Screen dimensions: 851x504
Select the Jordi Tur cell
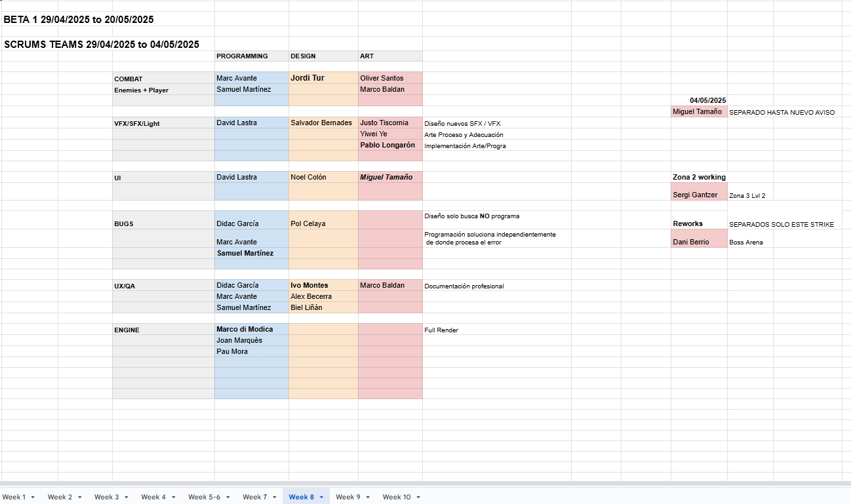click(x=323, y=78)
